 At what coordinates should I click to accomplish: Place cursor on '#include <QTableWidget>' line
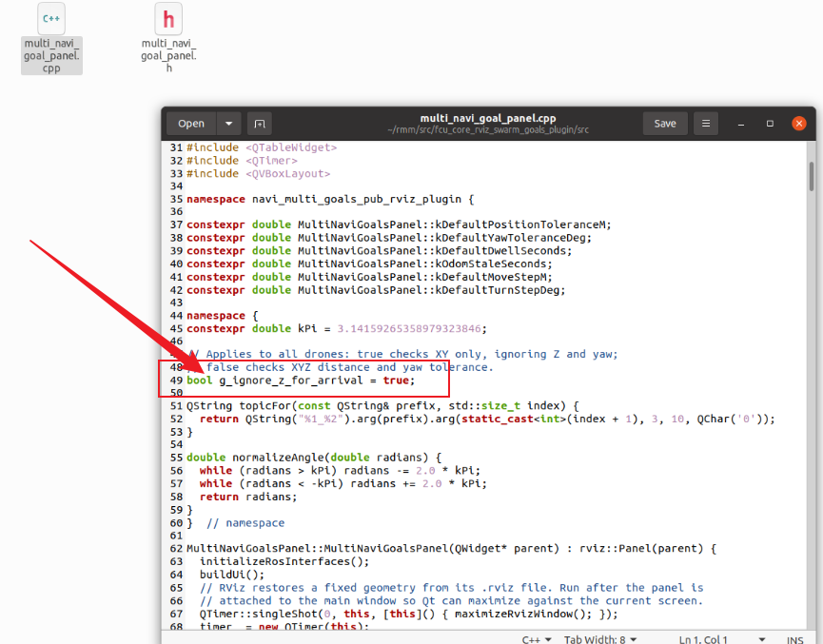(x=262, y=147)
